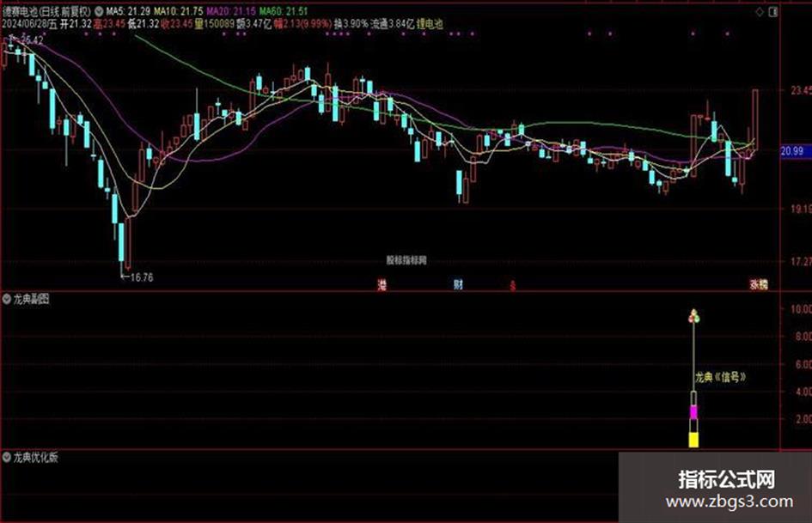This screenshot has width=812, height=523.
Task: Click the signal balloon icon in 龙典副图
Action: [x=694, y=316]
